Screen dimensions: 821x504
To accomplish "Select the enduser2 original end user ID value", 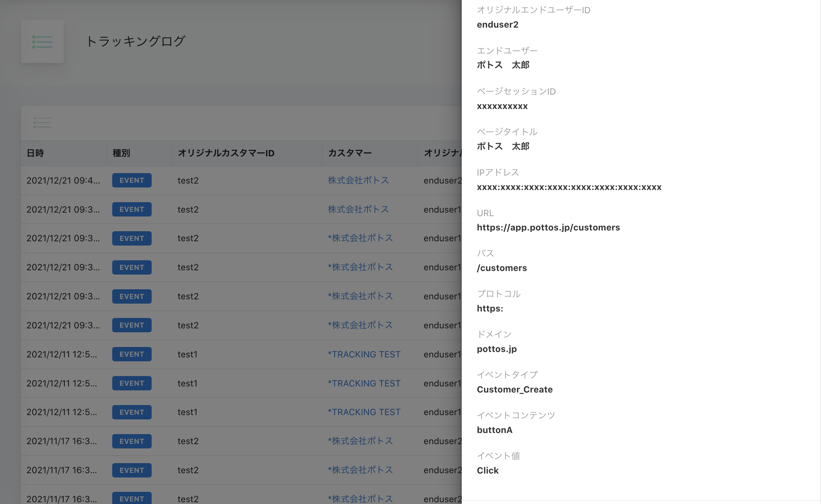I will pyautogui.click(x=498, y=25).
